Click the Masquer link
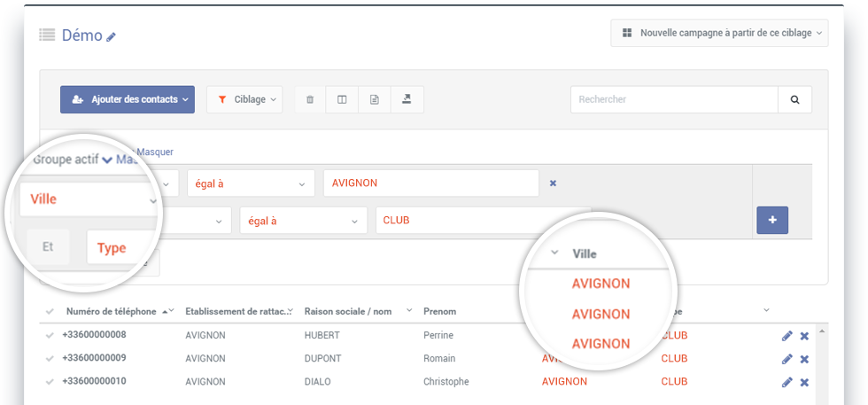Viewport: 868px width, 405px height. tap(155, 152)
